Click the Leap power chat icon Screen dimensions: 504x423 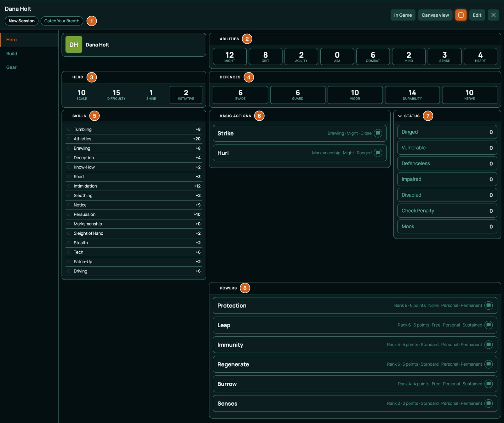tap(489, 325)
